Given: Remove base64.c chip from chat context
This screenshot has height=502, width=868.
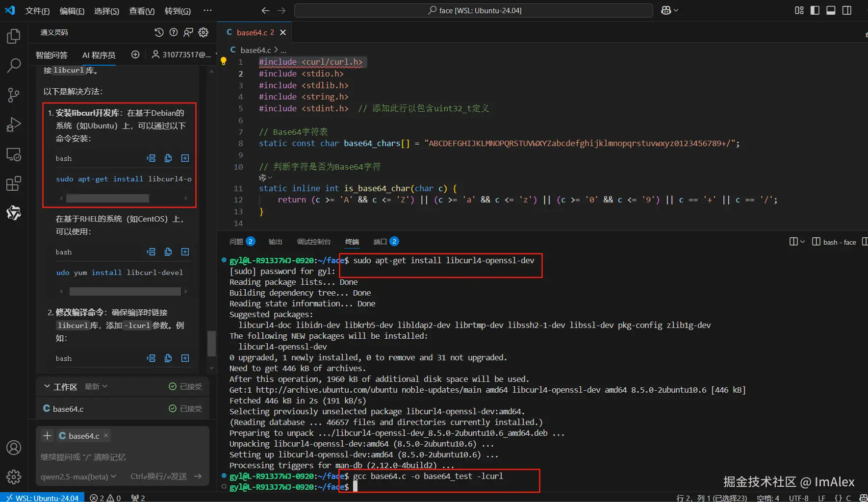Looking at the screenshot, I should (x=106, y=435).
